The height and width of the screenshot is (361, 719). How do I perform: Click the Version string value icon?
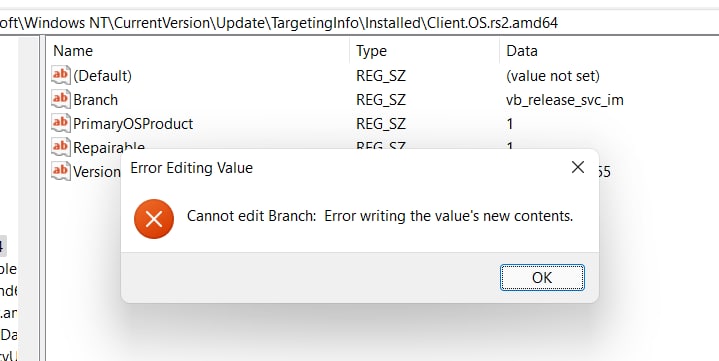point(61,171)
